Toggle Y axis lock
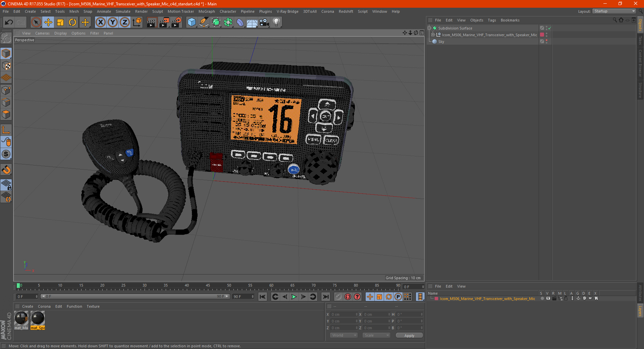Image resolution: width=644 pixels, height=349 pixels. pos(113,22)
